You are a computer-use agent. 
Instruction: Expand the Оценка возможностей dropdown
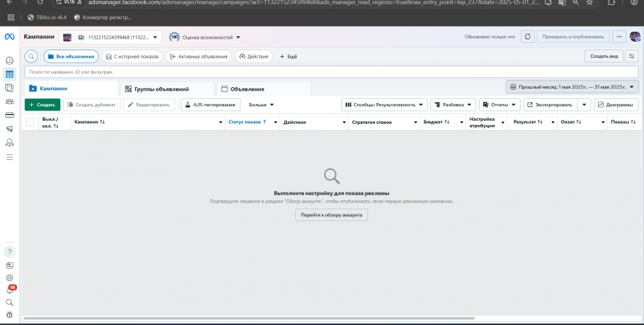205,38
